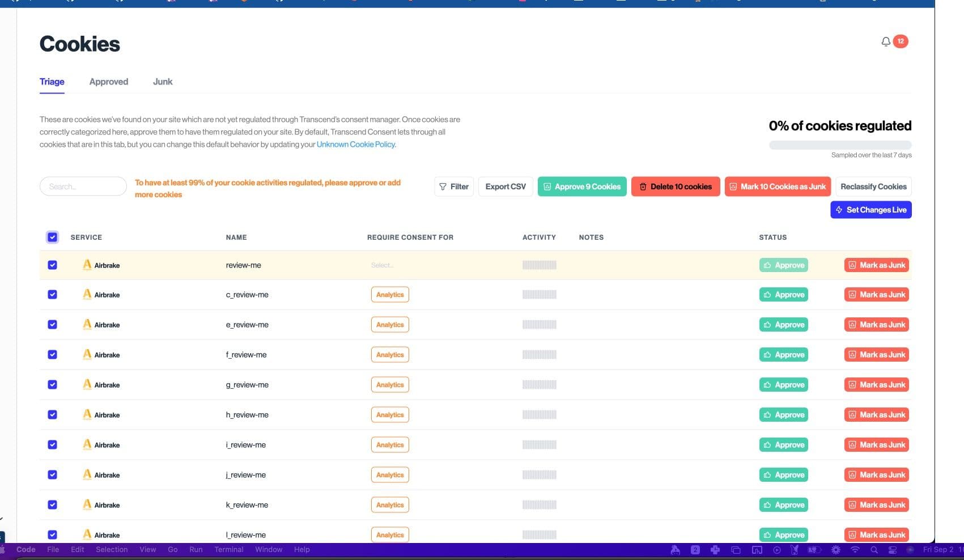This screenshot has width=964, height=560.
Task: Open Analytics purpose dropdown for e_review-me
Action: [x=390, y=325]
